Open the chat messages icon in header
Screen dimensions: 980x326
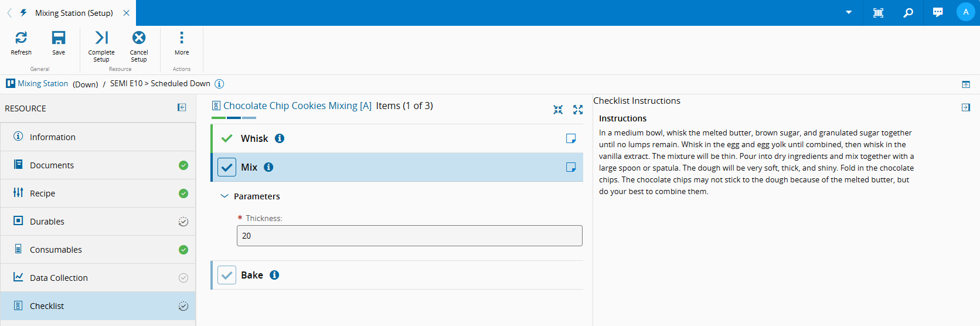point(938,12)
